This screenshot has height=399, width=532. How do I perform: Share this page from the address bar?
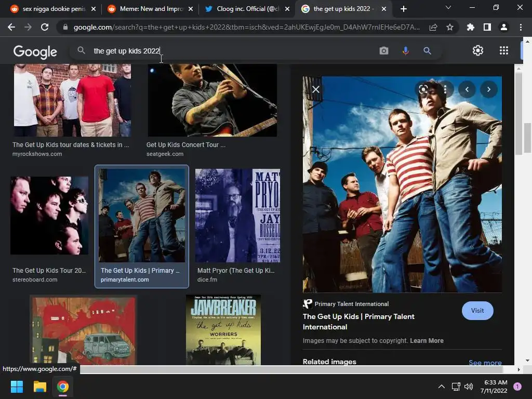[433, 27]
